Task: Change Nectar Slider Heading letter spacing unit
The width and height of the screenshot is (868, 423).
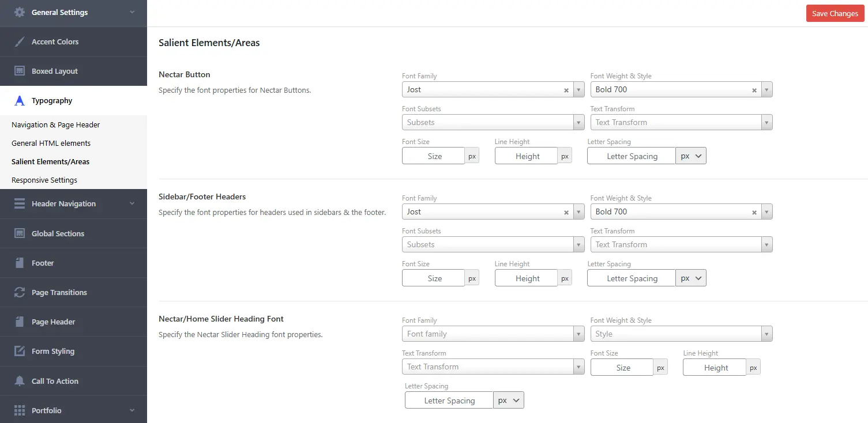Action: pyautogui.click(x=508, y=401)
